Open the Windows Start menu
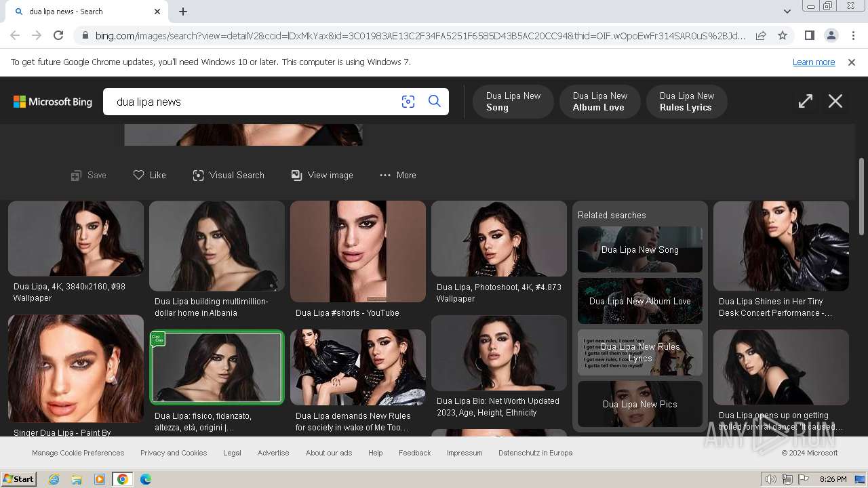The height and width of the screenshot is (488, 868). tap(18, 479)
